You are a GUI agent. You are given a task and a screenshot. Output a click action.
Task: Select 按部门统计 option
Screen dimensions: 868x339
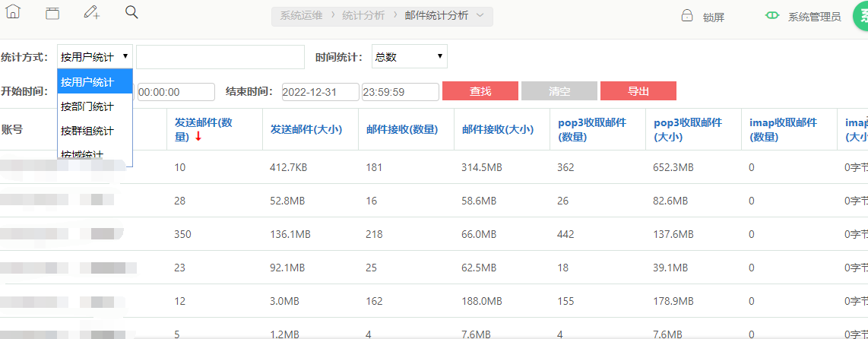tap(87, 106)
